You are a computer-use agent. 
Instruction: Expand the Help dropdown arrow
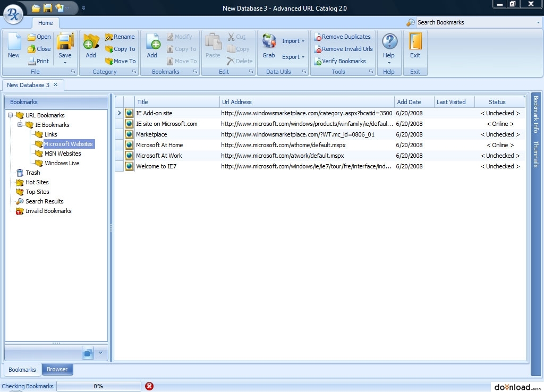[x=389, y=63]
